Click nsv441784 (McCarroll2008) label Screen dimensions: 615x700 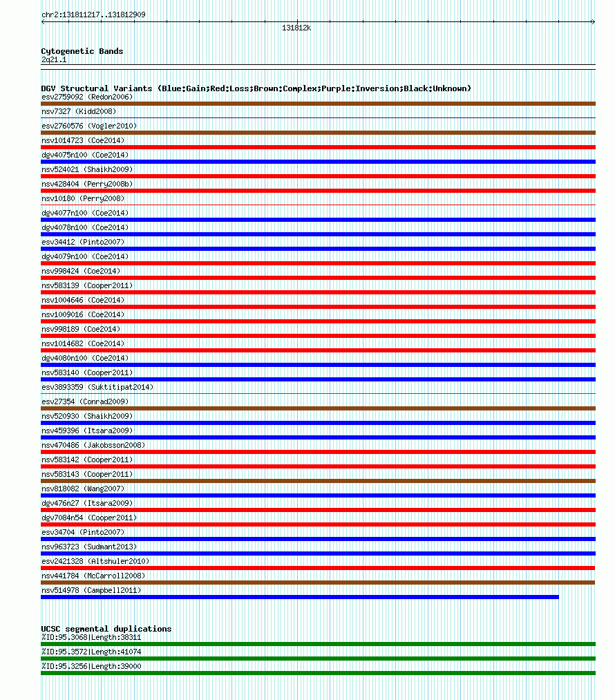point(93,576)
